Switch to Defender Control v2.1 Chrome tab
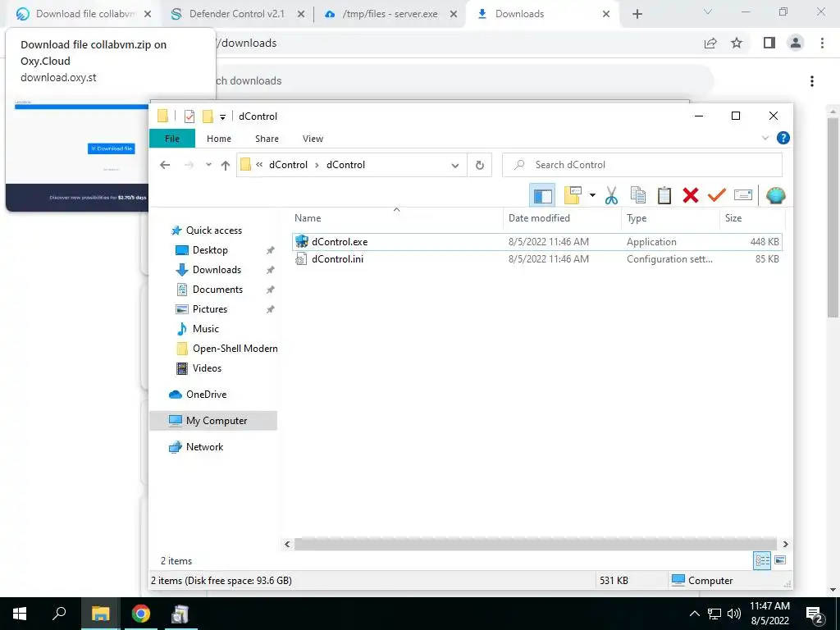Screen dimensions: 840x630 (x=237, y=14)
